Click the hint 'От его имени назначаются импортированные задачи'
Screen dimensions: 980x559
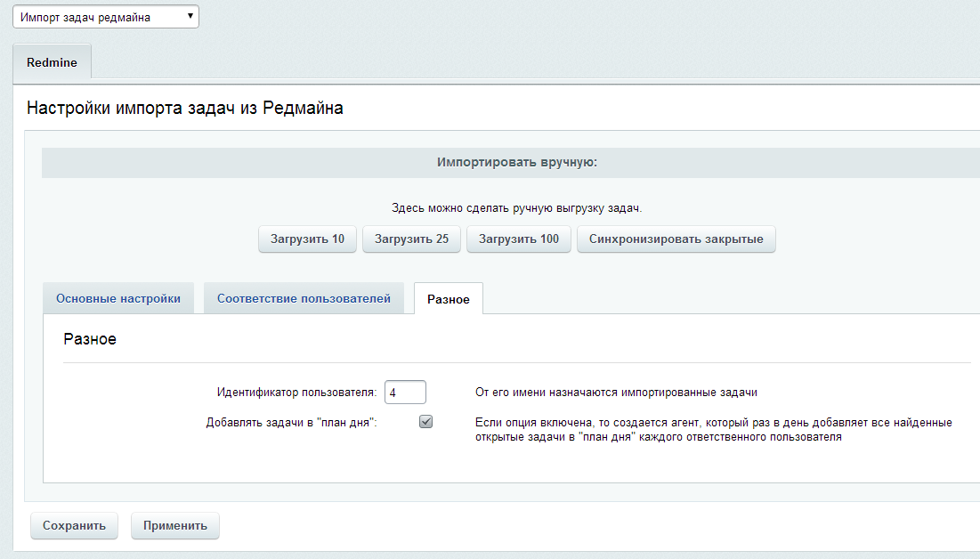click(616, 393)
